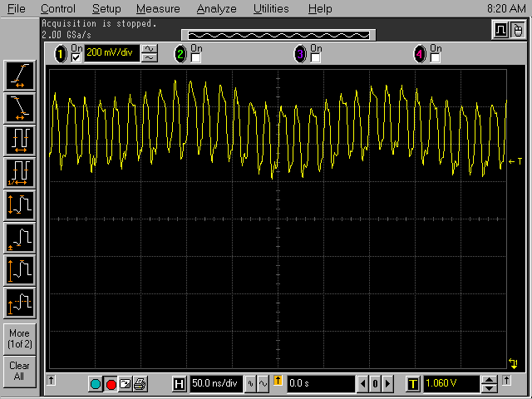Select the rise time measurement icon
This screenshot has height=399, width=532.
(x=19, y=76)
